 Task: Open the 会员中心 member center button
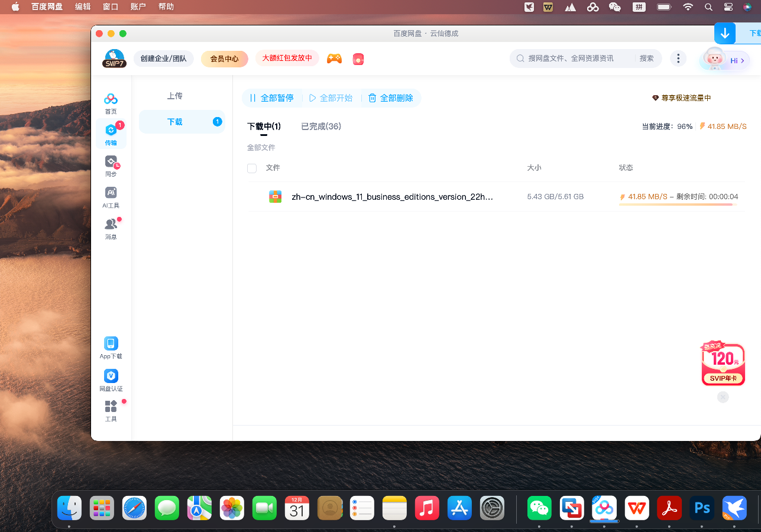[225, 59]
